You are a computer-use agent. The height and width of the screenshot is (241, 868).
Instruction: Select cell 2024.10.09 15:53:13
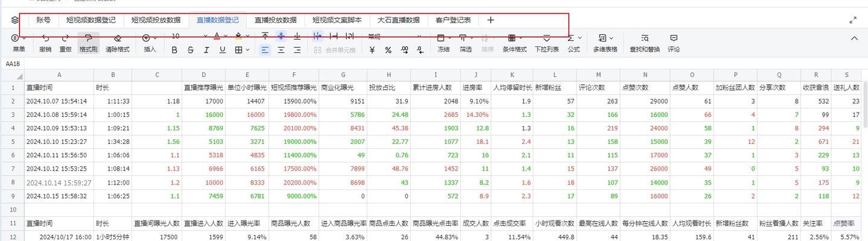(x=59, y=128)
